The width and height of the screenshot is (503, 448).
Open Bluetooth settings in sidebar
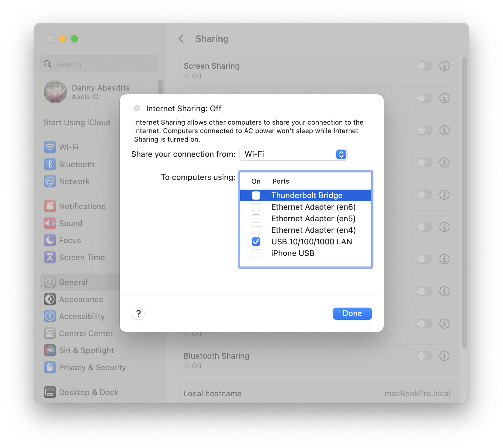tap(69, 164)
